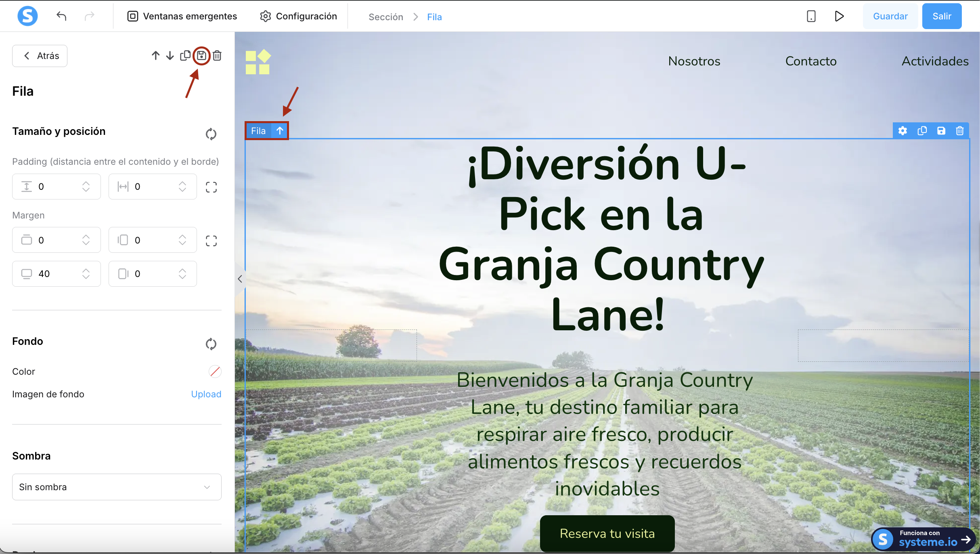Screen dimensions: 980x554
Task: Move row up with sidebar arrow
Action: (155, 56)
